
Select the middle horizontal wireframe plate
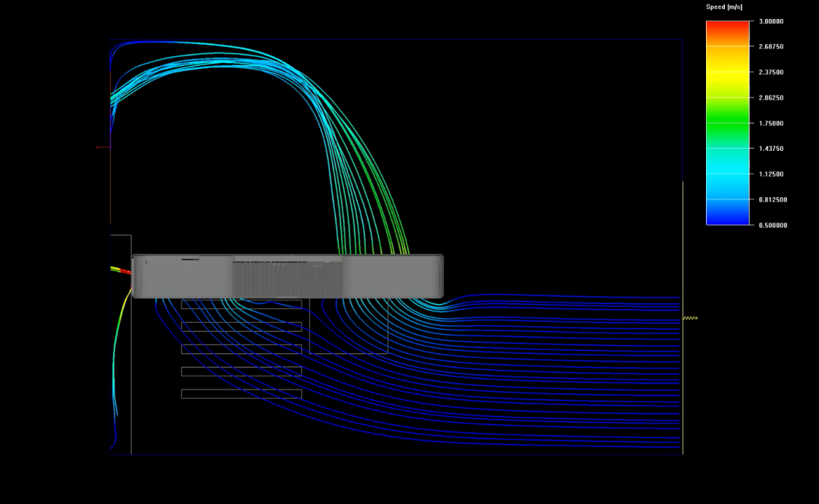point(241,349)
